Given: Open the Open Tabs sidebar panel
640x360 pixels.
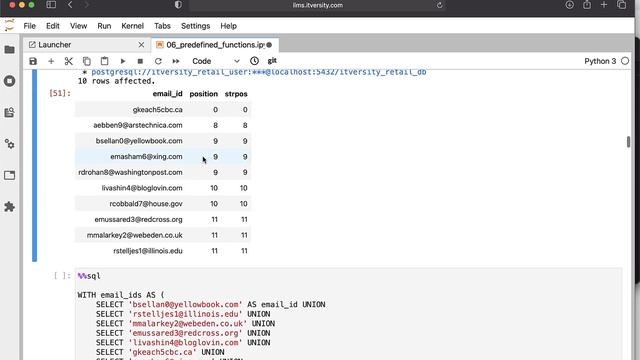Looking at the screenshot, I should coord(9,175).
